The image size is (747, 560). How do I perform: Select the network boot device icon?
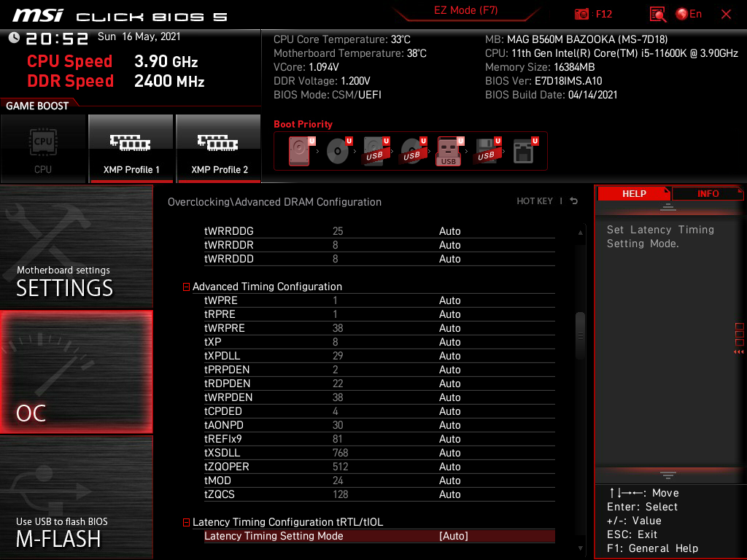coord(525,151)
